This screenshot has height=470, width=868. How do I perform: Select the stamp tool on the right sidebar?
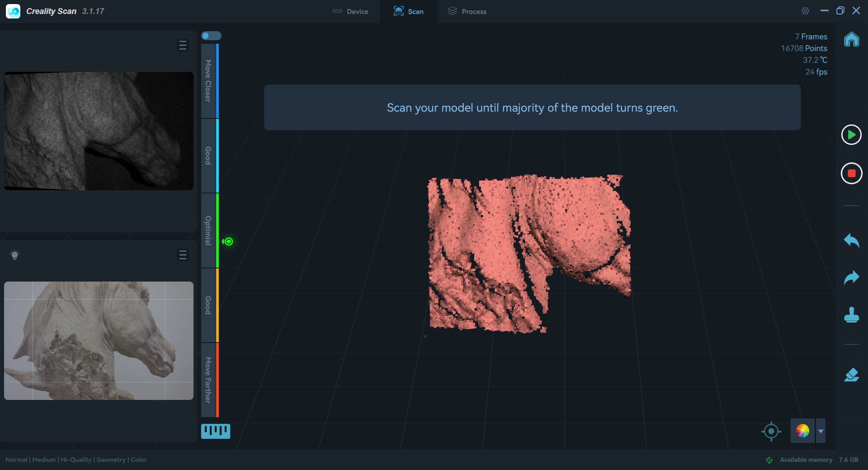point(852,315)
